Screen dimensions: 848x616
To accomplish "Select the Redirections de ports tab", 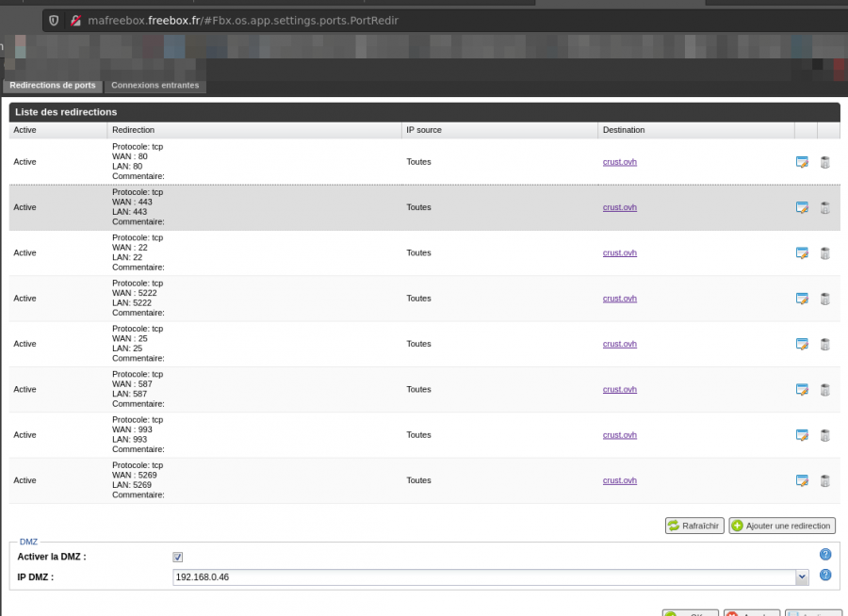I will coord(53,86).
